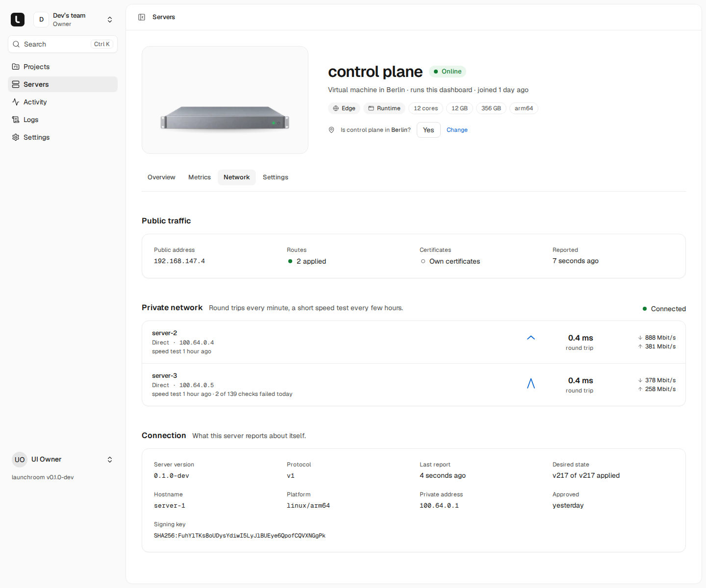This screenshot has height=588, width=706.
Task: Click the '12 cores' spec badge
Action: (x=426, y=108)
